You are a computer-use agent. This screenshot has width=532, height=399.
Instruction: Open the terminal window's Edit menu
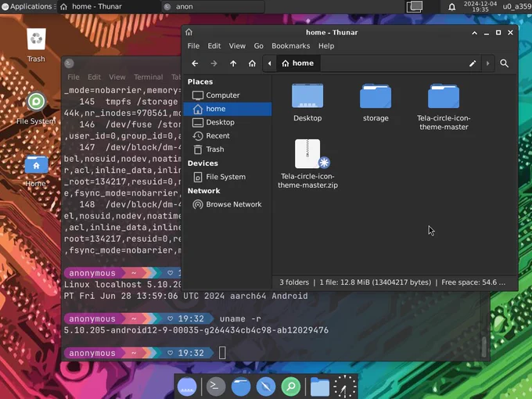click(94, 77)
